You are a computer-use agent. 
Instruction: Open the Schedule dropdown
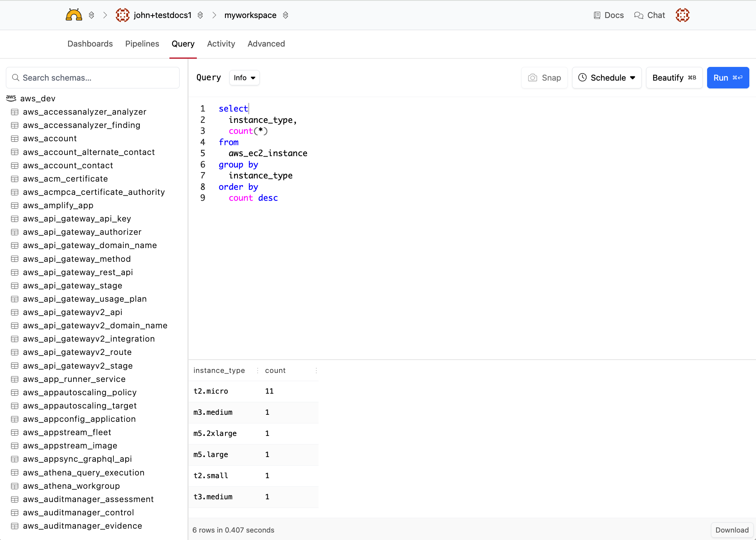607,78
